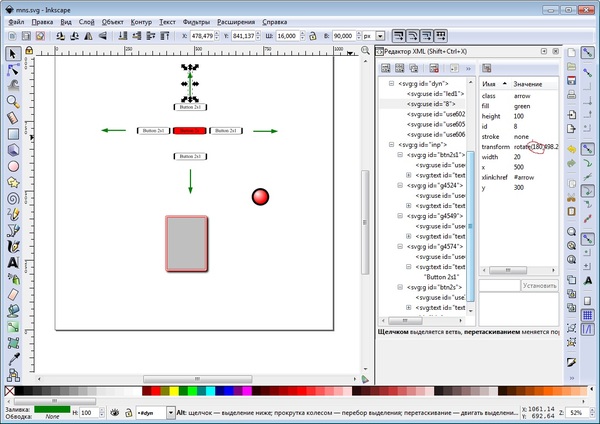Collapse the svg:g id="btn2s1" node
Viewport: 600px width, 424px height.
click(x=399, y=155)
